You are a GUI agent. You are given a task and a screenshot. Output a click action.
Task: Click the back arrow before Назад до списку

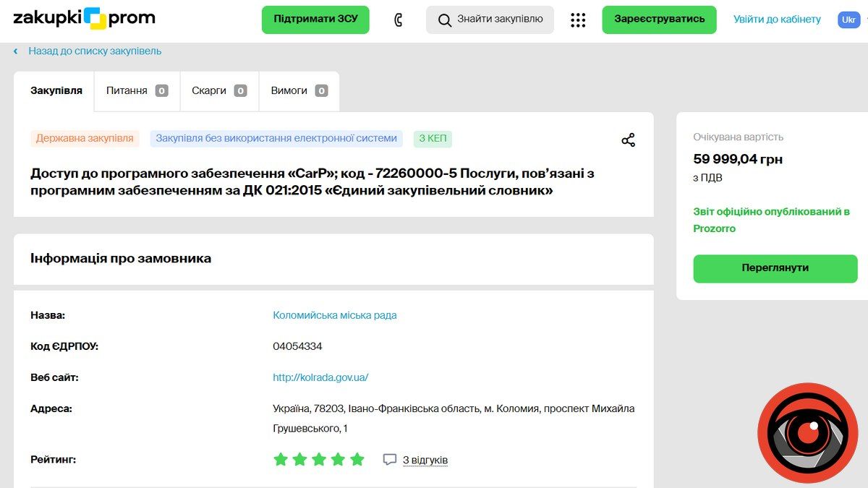(16, 51)
